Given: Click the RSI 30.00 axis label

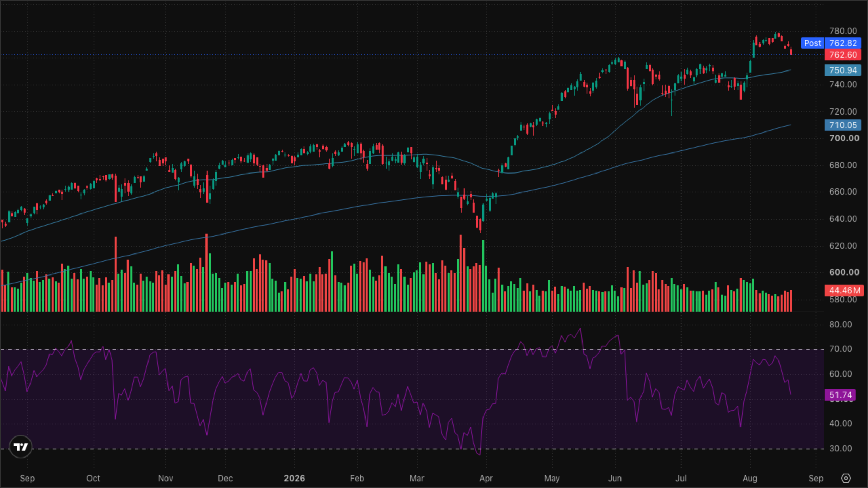Looking at the screenshot, I should [x=841, y=448].
